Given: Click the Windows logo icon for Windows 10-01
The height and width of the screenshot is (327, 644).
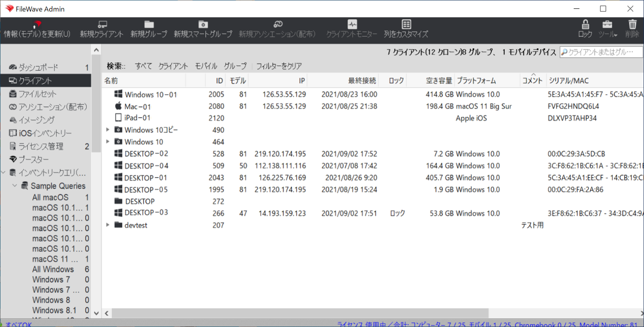Looking at the screenshot, I should 118,94.
